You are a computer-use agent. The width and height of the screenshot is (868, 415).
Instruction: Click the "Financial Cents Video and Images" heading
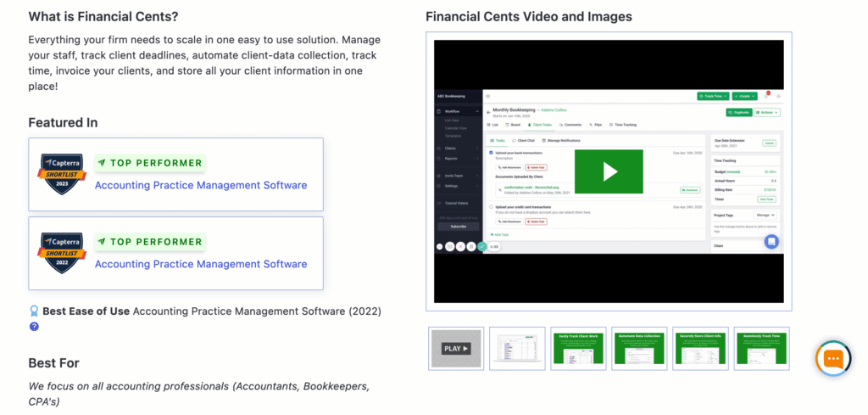[x=529, y=17]
